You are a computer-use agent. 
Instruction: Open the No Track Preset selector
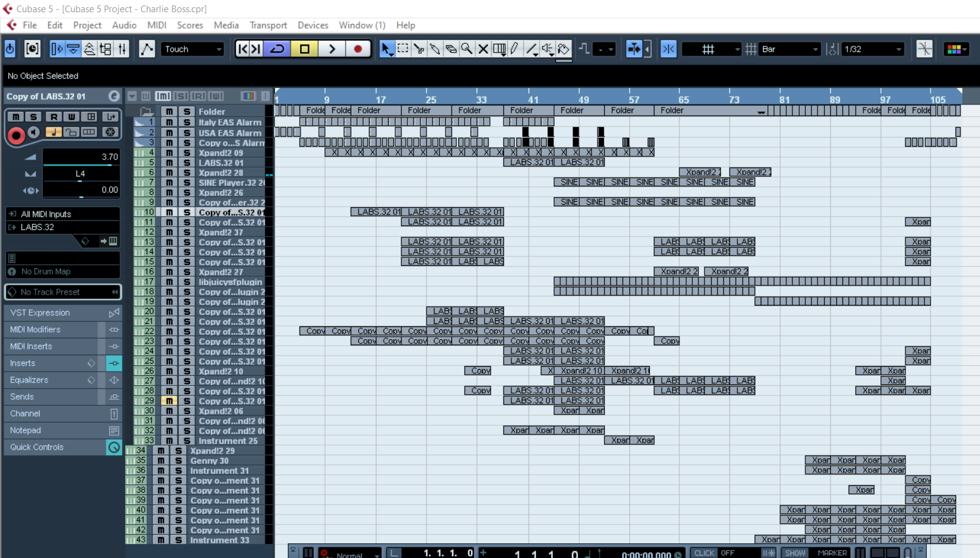click(x=63, y=292)
